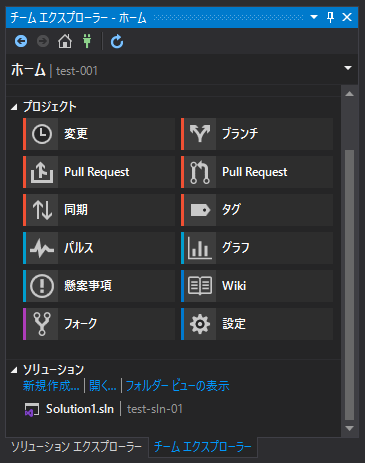
Task: Collapse the プロジェクト section
Action: (x=14, y=107)
